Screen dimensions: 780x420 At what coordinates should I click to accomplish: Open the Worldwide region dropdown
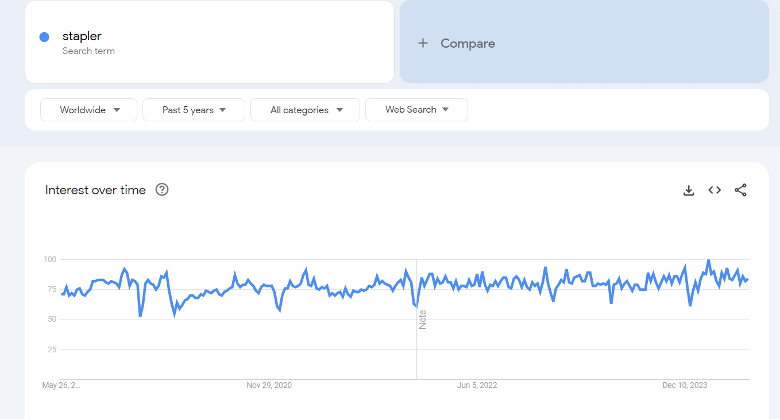coord(89,109)
